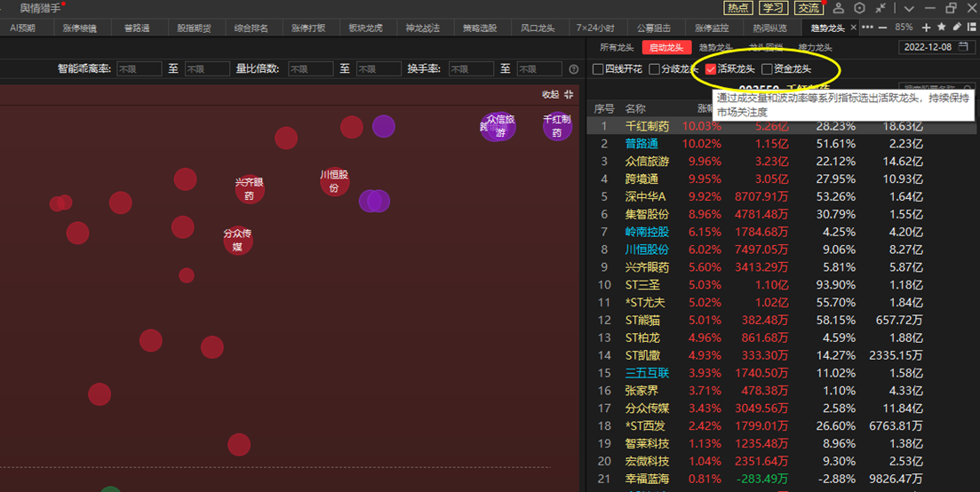Open the layout panel icon
The image size is (980, 492).
coord(971,27)
